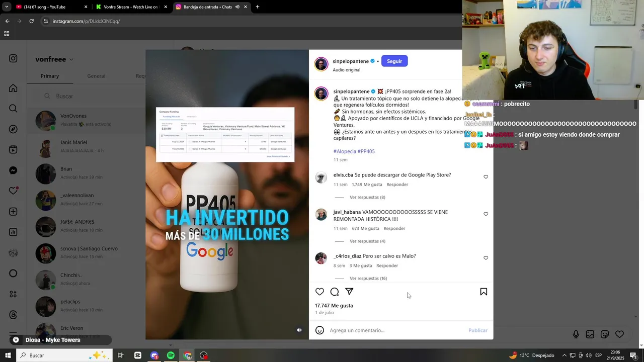Open Messenger messages icon in sidebar
Image resolution: width=644 pixels, height=362 pixels.
13,170
